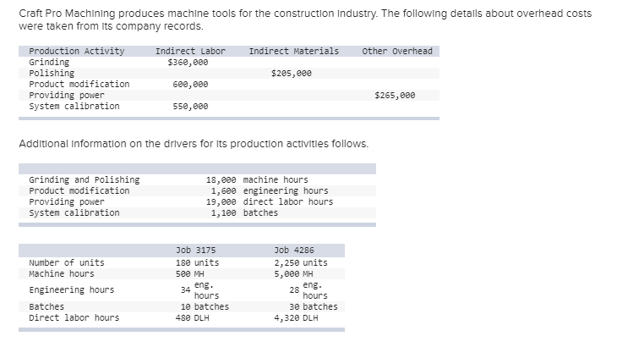Image resolution: width=644 pixels, height=347 pixels.
Task: Click the 'Engineering hours' row label
Action: tap(72, 289)
